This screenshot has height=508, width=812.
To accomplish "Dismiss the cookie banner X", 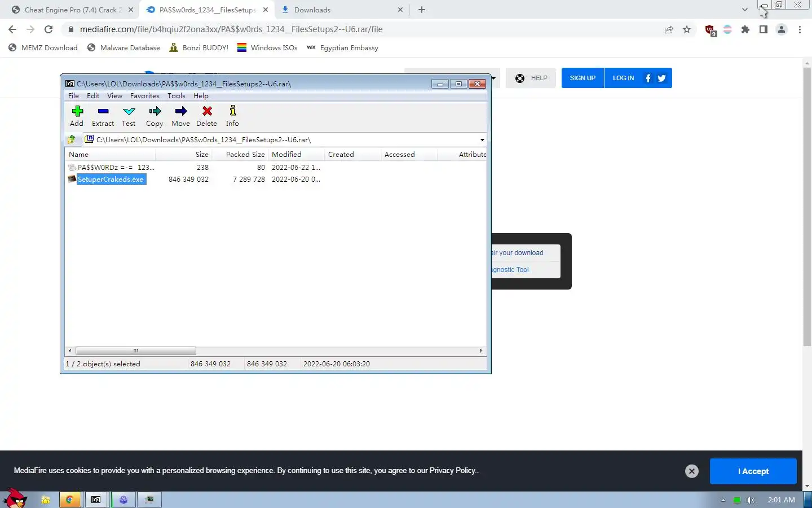I will 692,471.
